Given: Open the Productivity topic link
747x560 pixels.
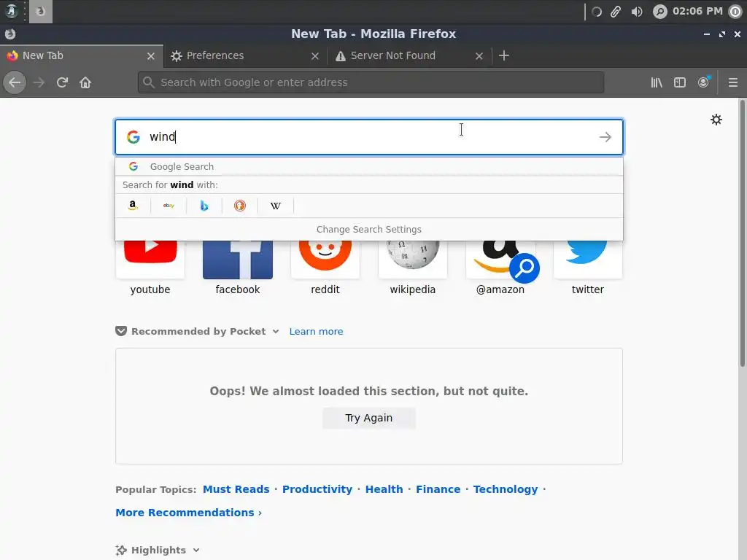Looking at the screenshot, I should (317, 489).
